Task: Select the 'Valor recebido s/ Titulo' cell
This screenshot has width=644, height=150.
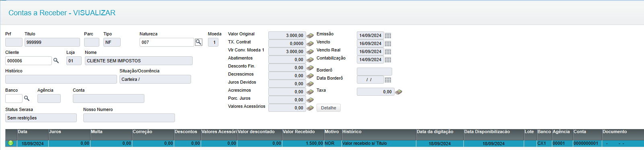Action: (x=379, y=144)
